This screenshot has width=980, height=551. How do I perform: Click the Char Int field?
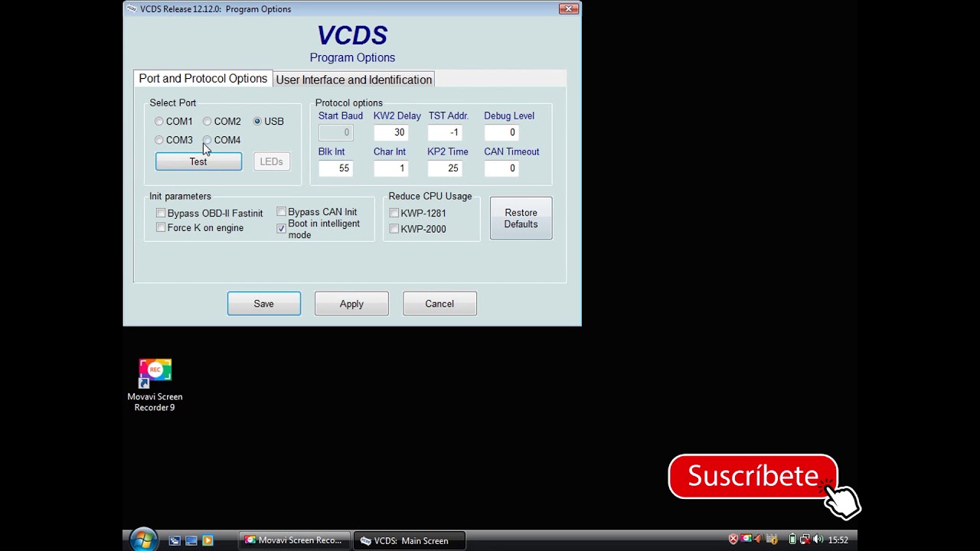(x=390, y=168)
